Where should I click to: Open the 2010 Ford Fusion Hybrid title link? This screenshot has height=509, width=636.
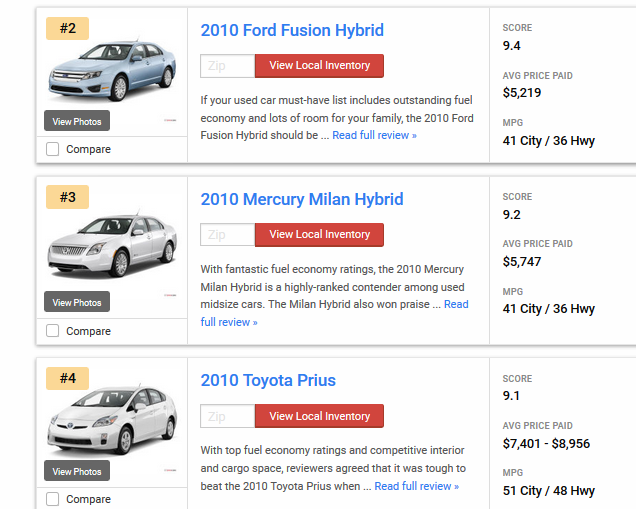tap(292, 30)
